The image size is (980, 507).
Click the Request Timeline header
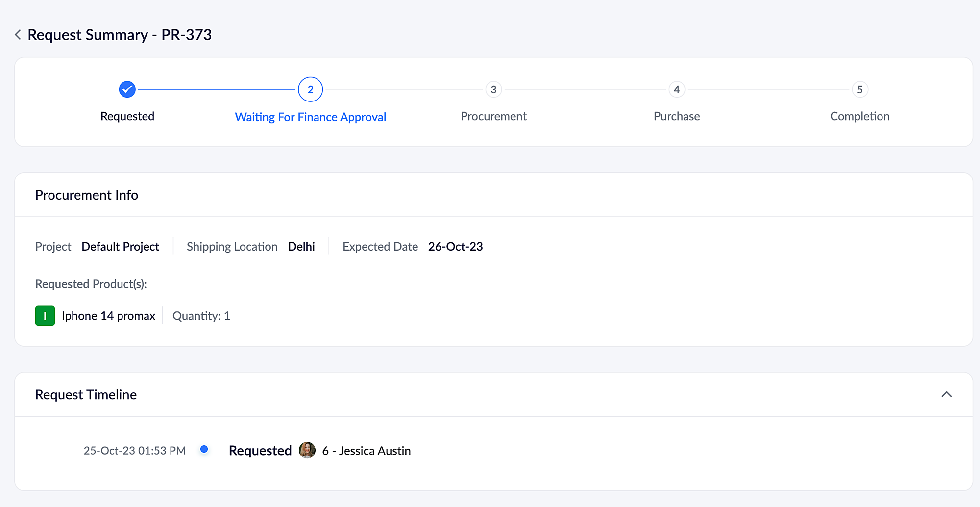click(86, 395)
